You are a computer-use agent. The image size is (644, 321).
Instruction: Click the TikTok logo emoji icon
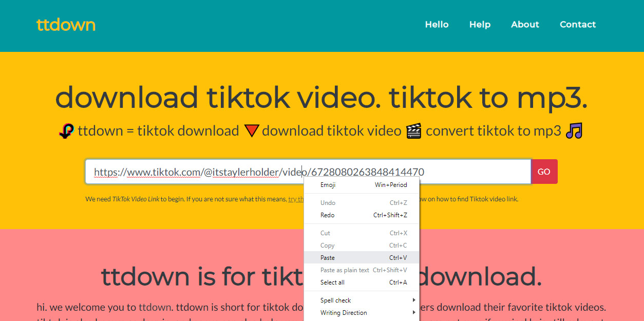point(67,131)
